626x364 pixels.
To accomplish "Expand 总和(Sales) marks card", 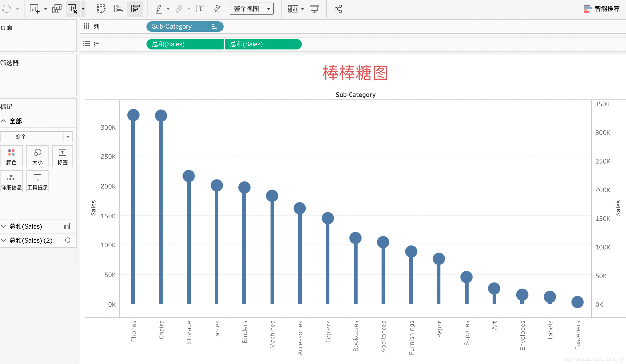I will (x=3, y=226).
